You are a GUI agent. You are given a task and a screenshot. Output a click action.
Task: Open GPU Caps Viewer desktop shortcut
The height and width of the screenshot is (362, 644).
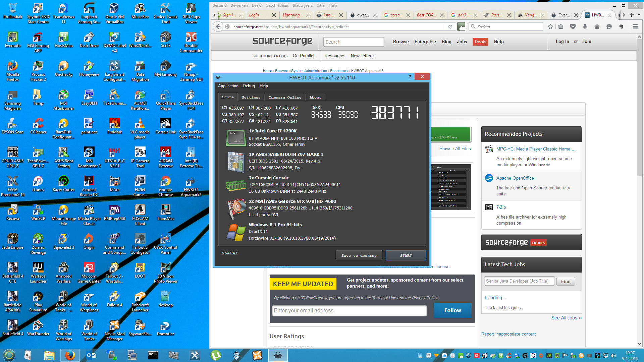pos(191,13)
